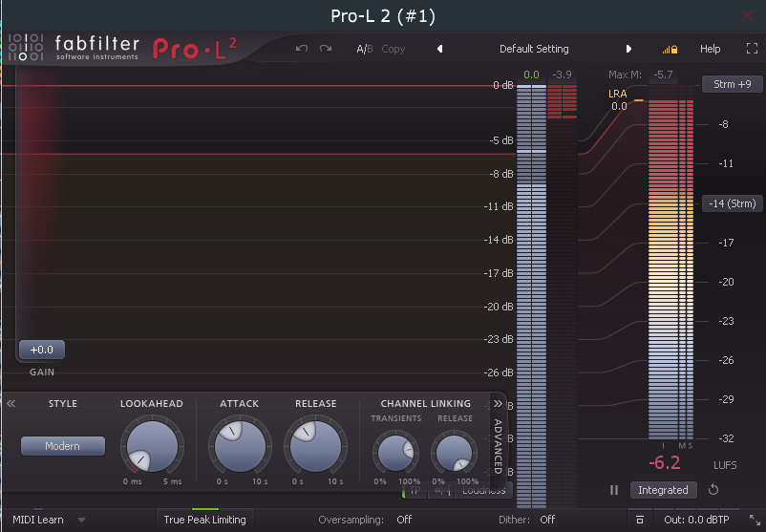Screen dimensions: 766x532
Task: Click the LRA 0.0 readout
Action: tap(618, 99)
